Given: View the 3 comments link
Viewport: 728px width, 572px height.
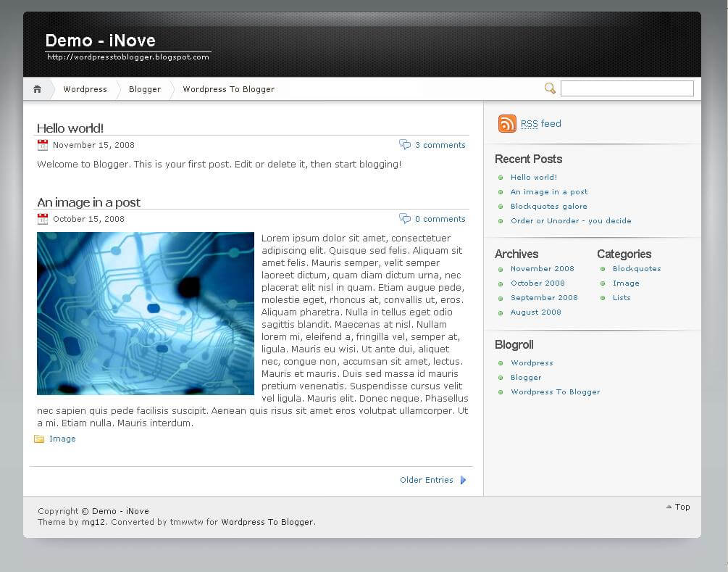Looking at the screenshot, I should click(x=440, y=145).
